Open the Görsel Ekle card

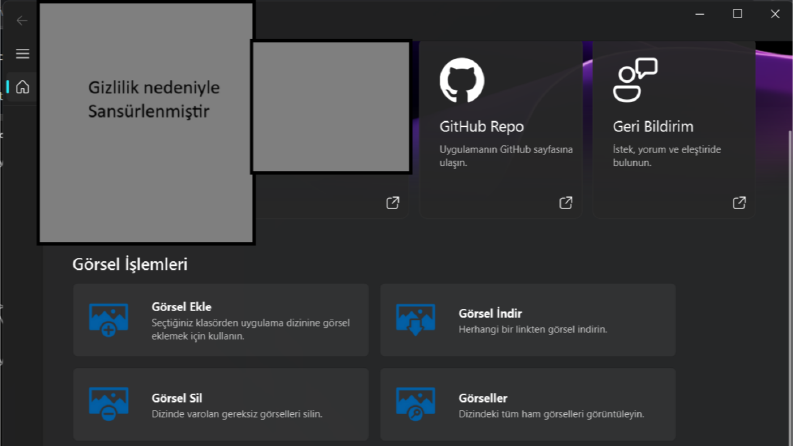pos(221,320)
